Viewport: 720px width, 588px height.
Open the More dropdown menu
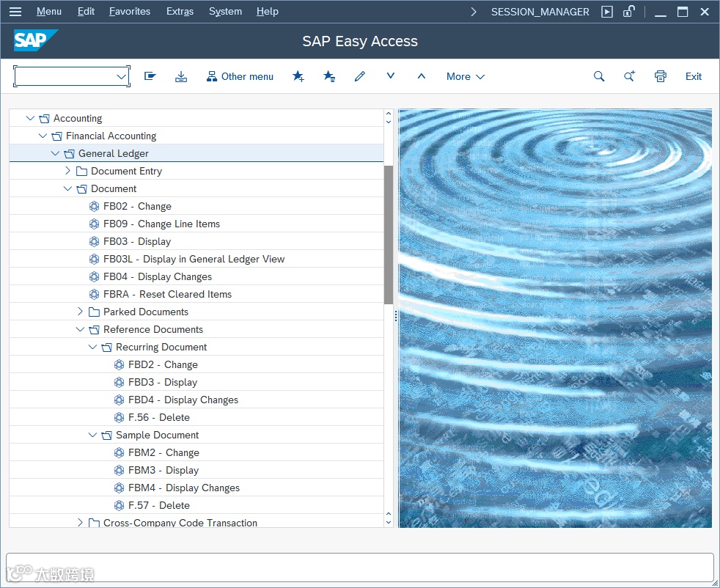click(466, 76)
